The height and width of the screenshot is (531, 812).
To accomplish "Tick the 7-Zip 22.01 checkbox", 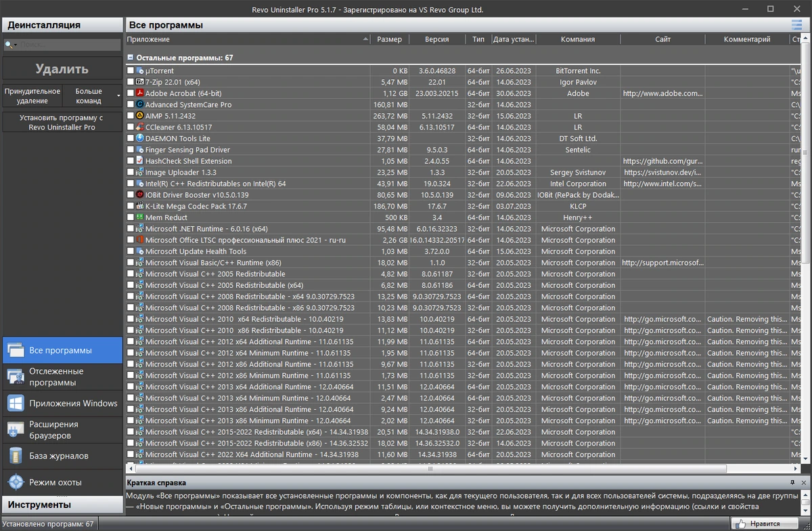I will [131, 82].
